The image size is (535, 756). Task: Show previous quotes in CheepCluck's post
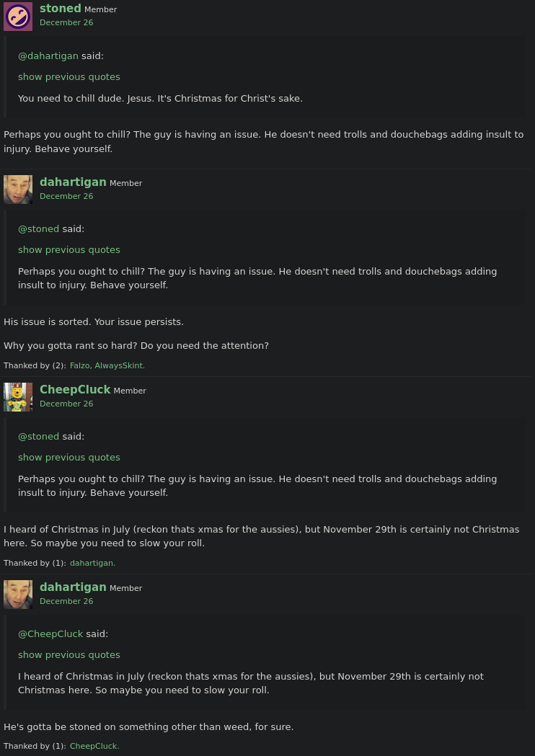click(x=69, y=458)
